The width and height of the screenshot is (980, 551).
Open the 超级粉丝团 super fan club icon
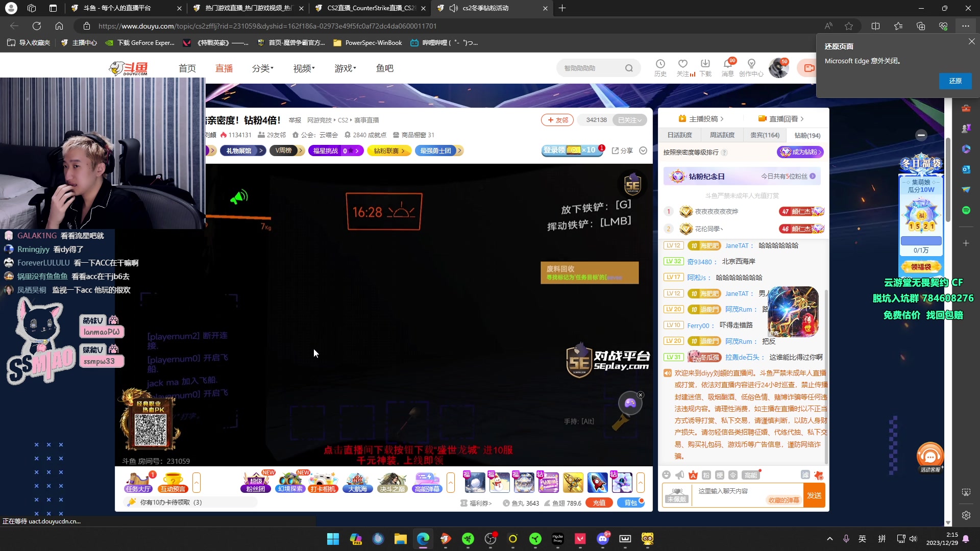tap(256, 482)
